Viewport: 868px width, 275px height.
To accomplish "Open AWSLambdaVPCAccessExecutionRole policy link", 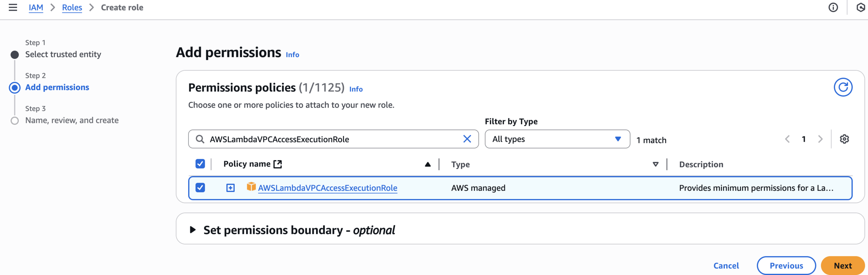I will [327, 188].
